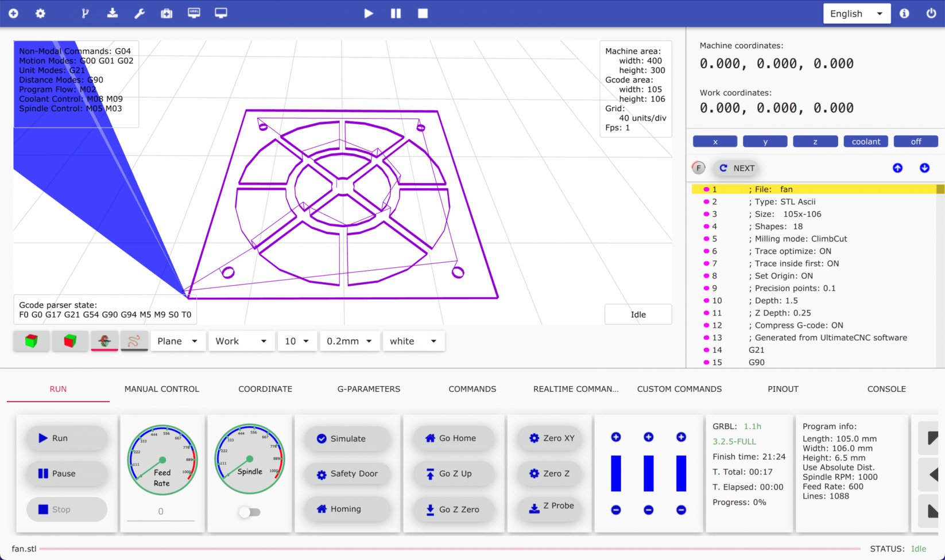This screenshot has width=945, height=560.
Task: Open the English language dropdown
Action: [856, 14]
